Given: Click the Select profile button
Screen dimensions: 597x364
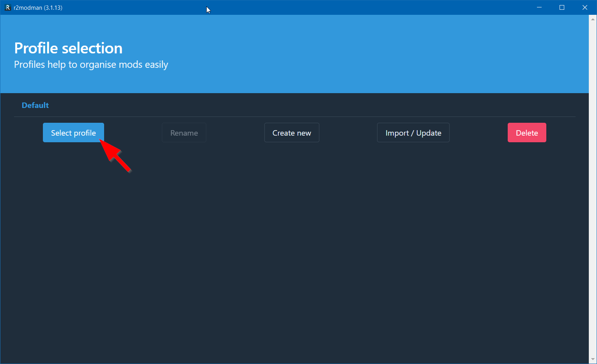Looking at the screenshot, I should [x=73, y=133].
